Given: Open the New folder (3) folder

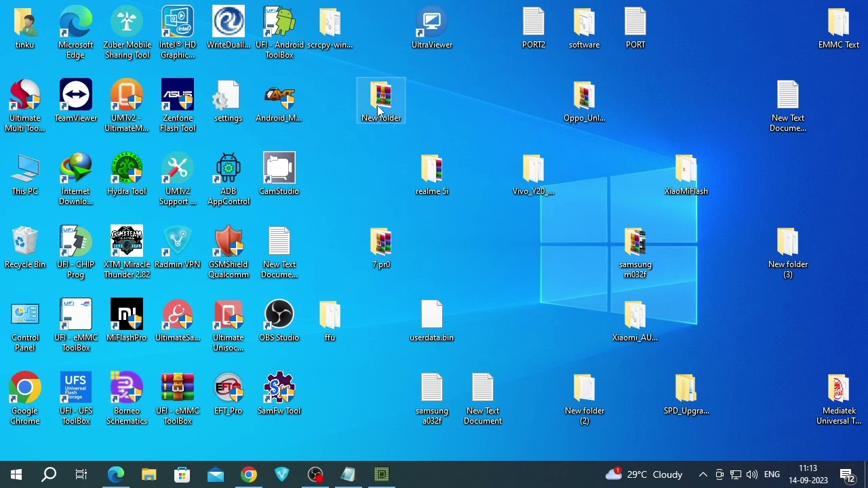Looking at the screenshot, I should (x=788, y=252).
